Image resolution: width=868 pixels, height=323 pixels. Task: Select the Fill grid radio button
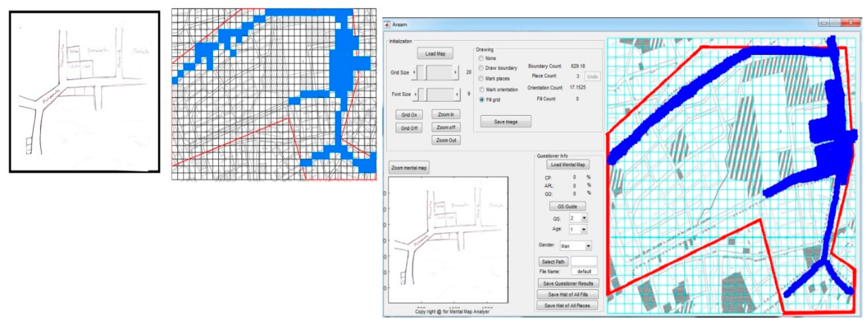click(x=482, y=100)
